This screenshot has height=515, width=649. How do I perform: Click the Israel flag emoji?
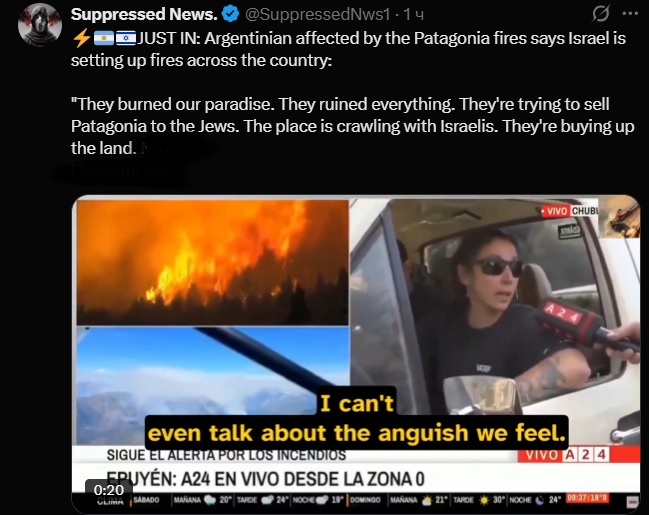tap(126, 39)
